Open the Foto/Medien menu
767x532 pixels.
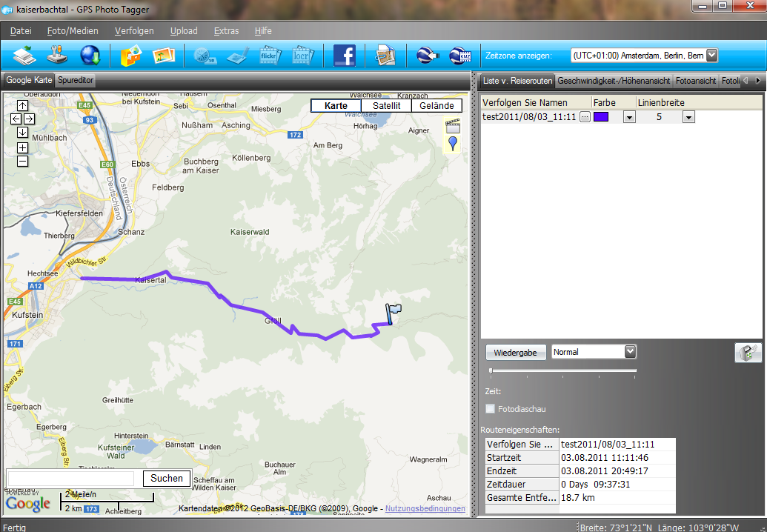click(x=73, y=31)
